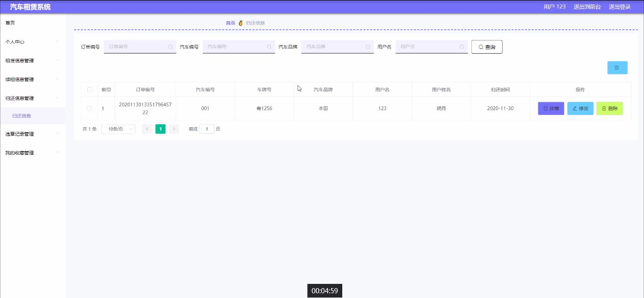Expand the 续租信息管理 menu
Image resolution: width=644 pixels, height=298 pixels.
[x=33, y=80]
